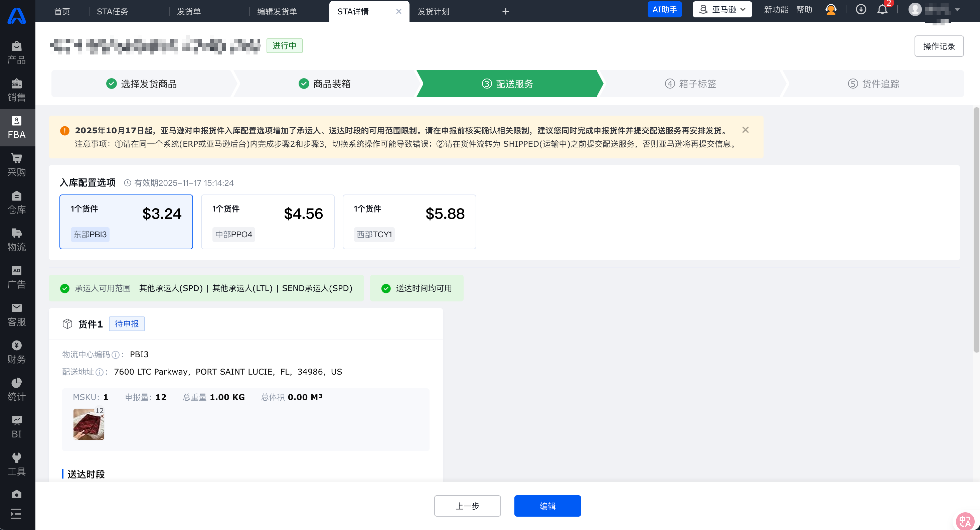The height and width of the screenshot is (530, 980).
Task: Click info icon beside 物流中心编码
Action: tap(116, 355)
